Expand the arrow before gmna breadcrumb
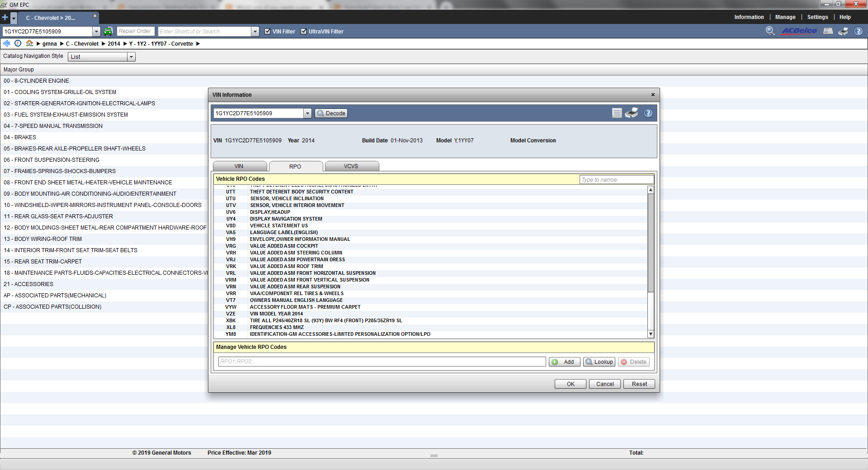The height and width of the screenshot is (470, 868). pyautogui.click(x=38, y=44)
